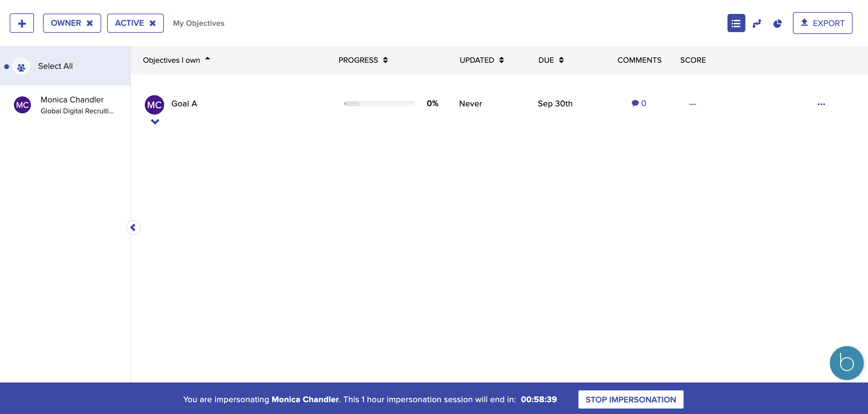868x414 pixels.
Task: Click the MC avatar beside Goal A
Action: click(x=154, y=105)
